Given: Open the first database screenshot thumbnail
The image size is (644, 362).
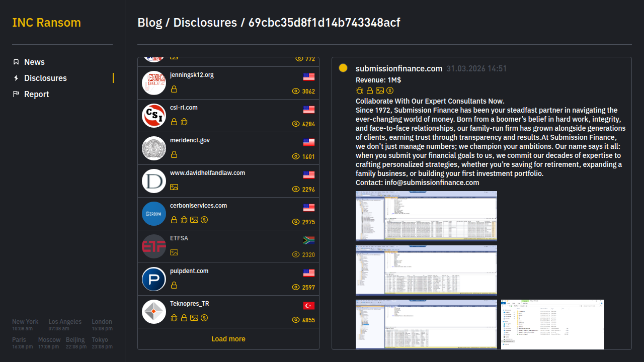Looking at the screenshot, I should [x=426, y=216].
